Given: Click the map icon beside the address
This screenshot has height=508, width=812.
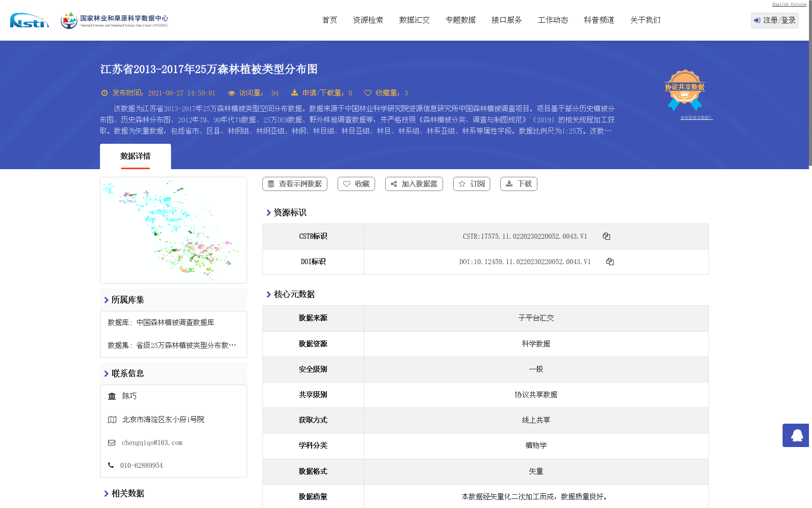Looking at the screenshot, I should click(112, 420).
